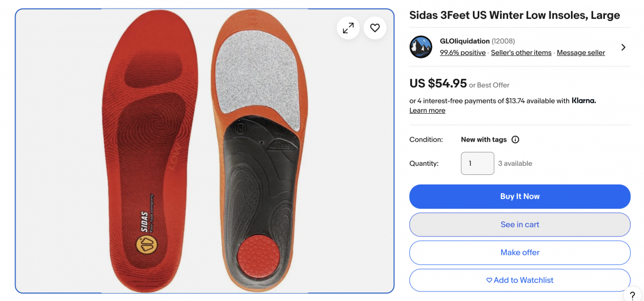Buy the insoles with Buy It Now
The image size is (644, 301).
(x=519, y=196)
